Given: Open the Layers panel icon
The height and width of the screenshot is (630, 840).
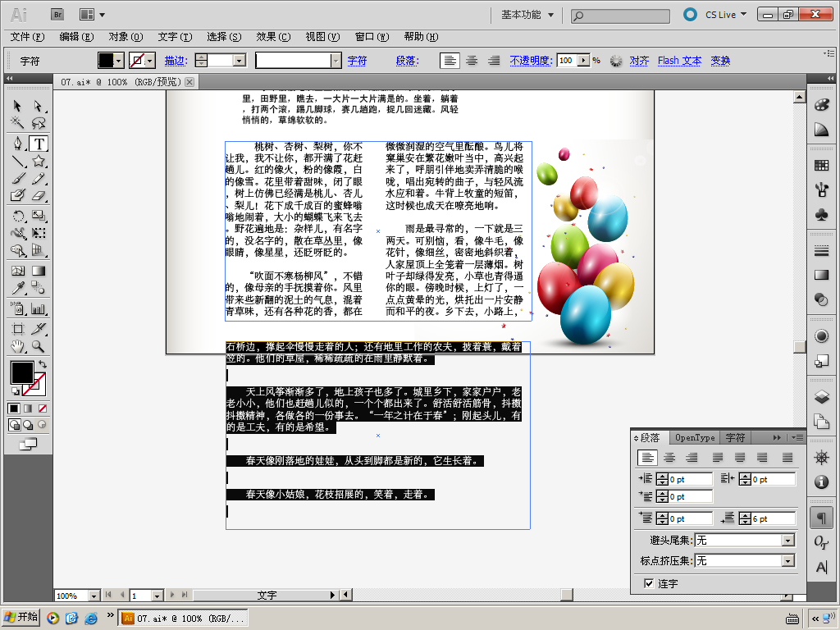Looking at the screenshot, I should point(821,397).
